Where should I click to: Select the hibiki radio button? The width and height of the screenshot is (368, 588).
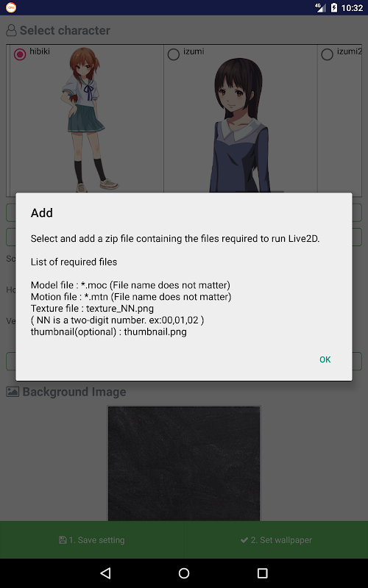[20, 54]
